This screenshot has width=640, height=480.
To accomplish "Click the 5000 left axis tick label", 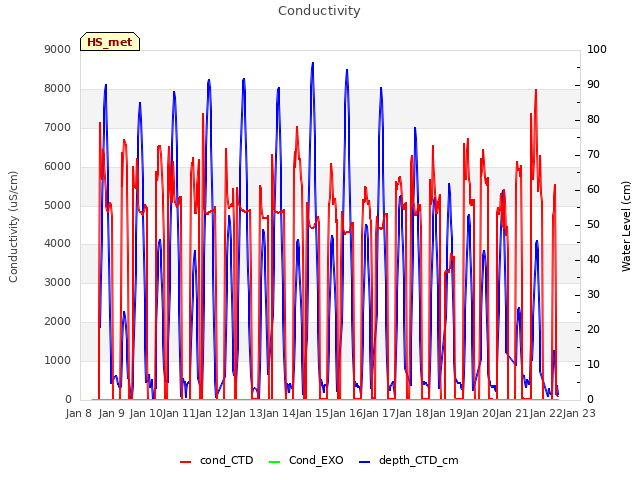I will (58, 205).
